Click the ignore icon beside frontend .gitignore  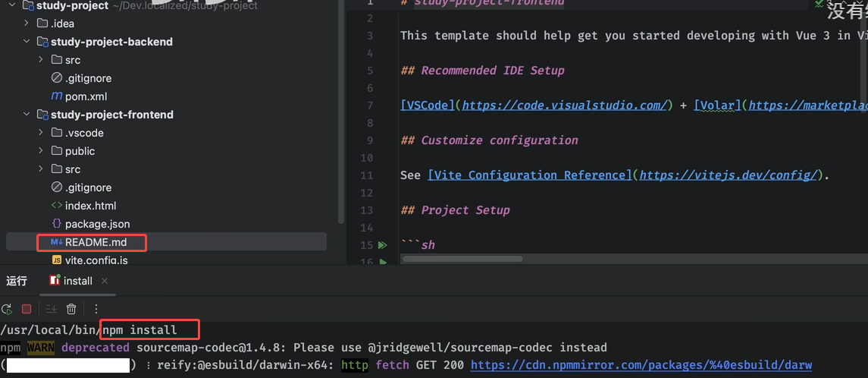tap(56, 187)
